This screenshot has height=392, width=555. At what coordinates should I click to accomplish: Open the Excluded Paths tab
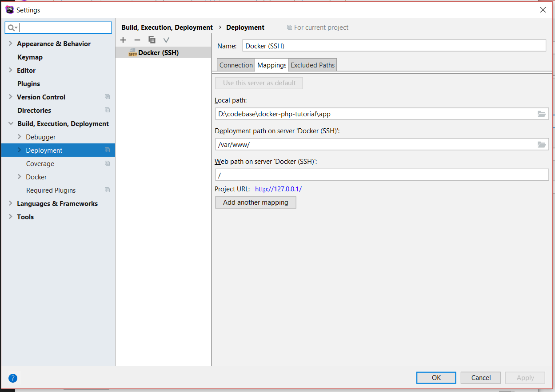(x=313, y=65)
